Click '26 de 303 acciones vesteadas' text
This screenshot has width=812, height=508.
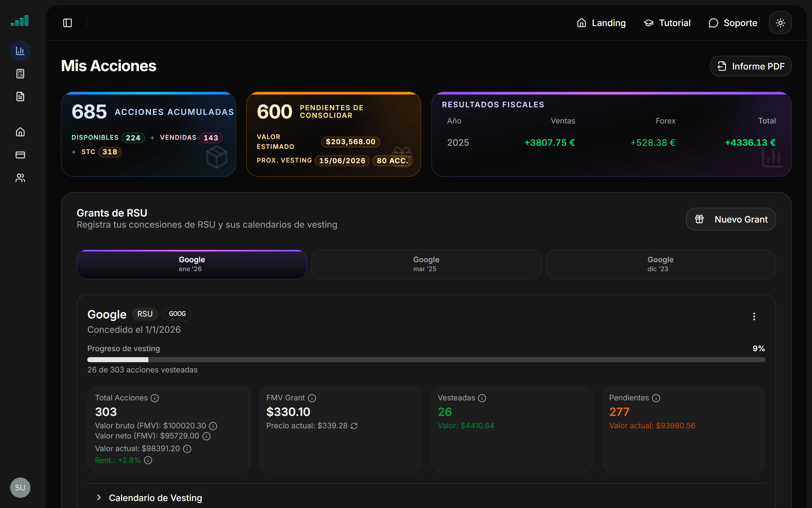(x=142, y=370)
